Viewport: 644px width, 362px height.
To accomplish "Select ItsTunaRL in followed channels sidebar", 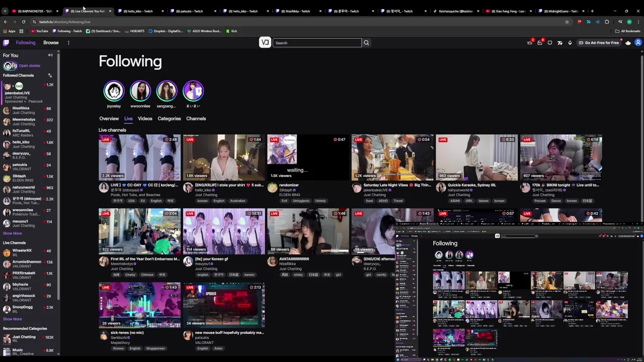I will point(29,133).
